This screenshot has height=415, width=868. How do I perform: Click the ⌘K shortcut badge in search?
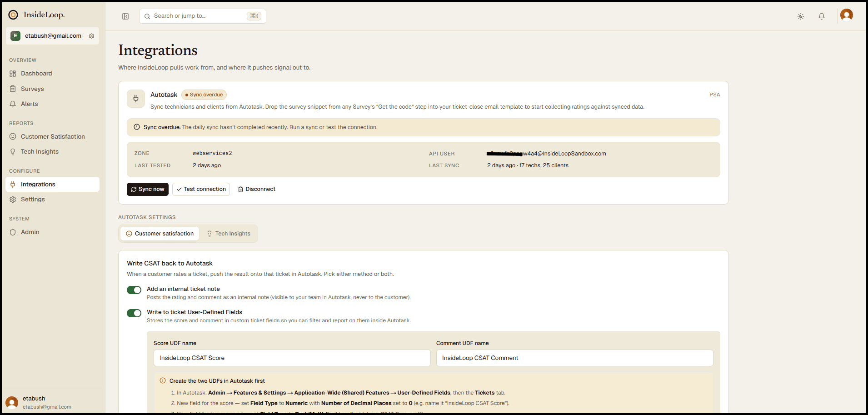[x=254, y=16]
